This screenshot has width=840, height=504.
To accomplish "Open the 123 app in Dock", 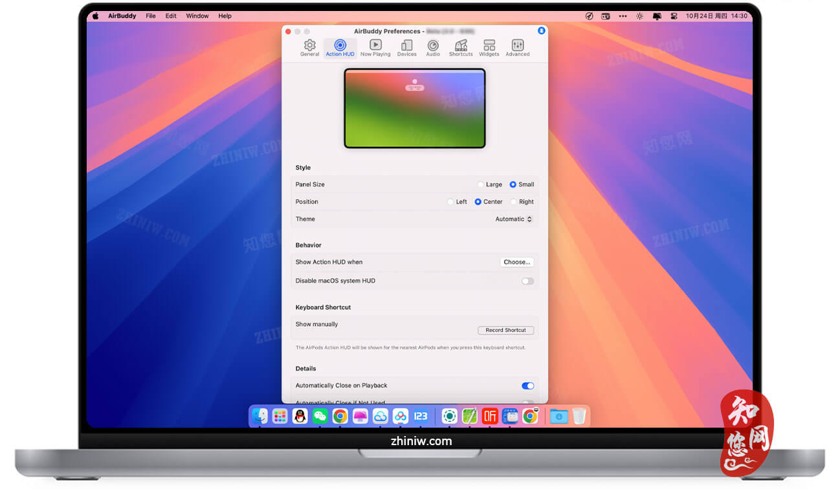I will coord(421,416).
